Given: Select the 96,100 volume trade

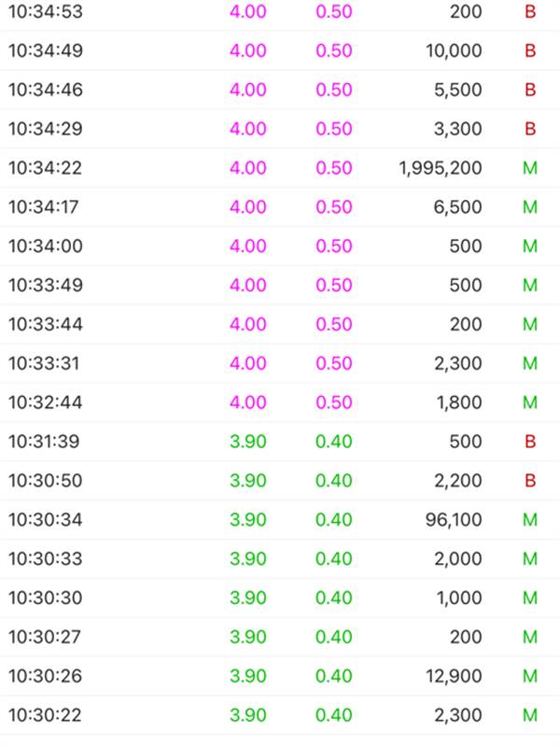Looking at the screenshot, I should [454, 520].
